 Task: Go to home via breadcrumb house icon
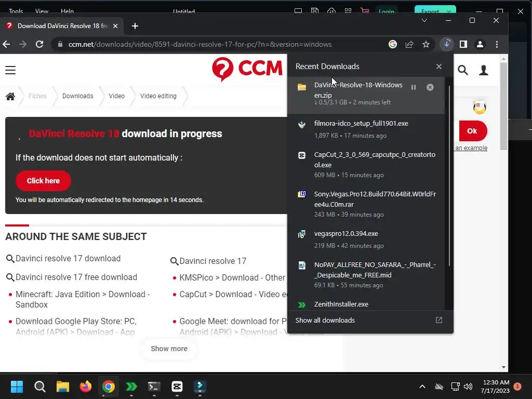(x=10, y=96)
